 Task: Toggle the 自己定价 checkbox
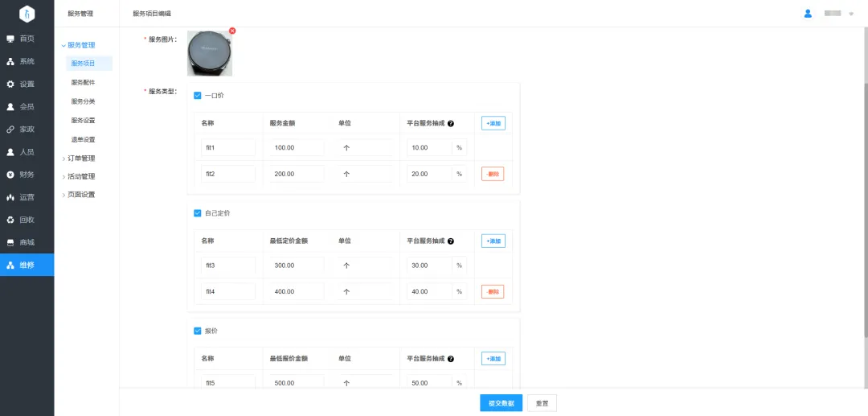197,213
